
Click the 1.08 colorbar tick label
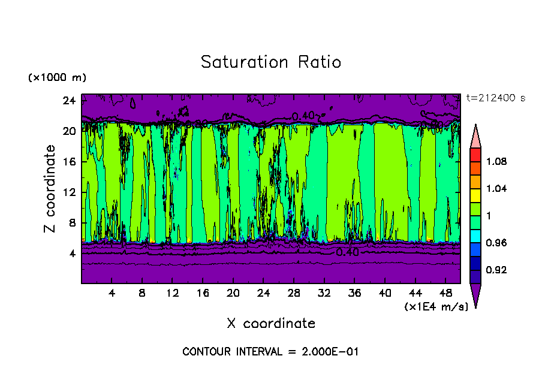coord(495,161)
